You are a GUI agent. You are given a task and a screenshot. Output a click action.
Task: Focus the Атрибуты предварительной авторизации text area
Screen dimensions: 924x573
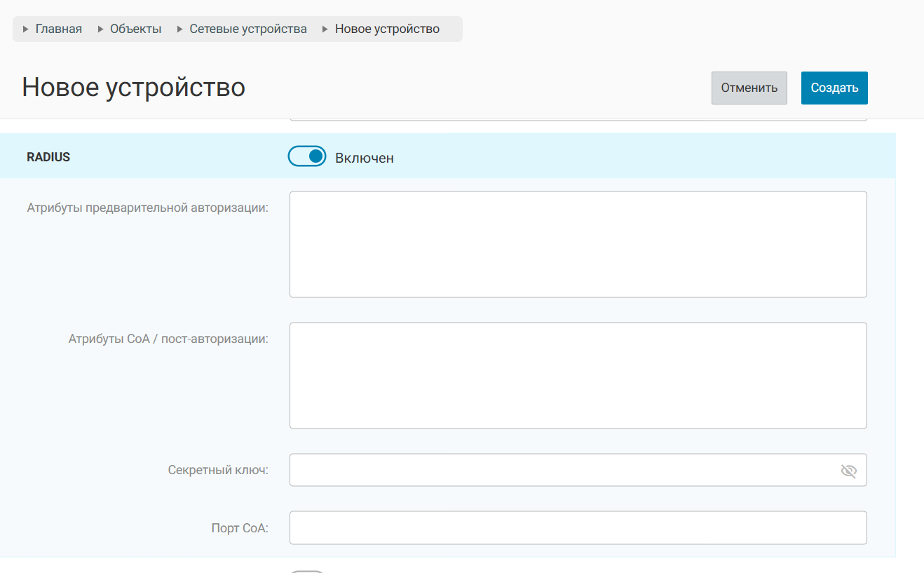(578, 244)
